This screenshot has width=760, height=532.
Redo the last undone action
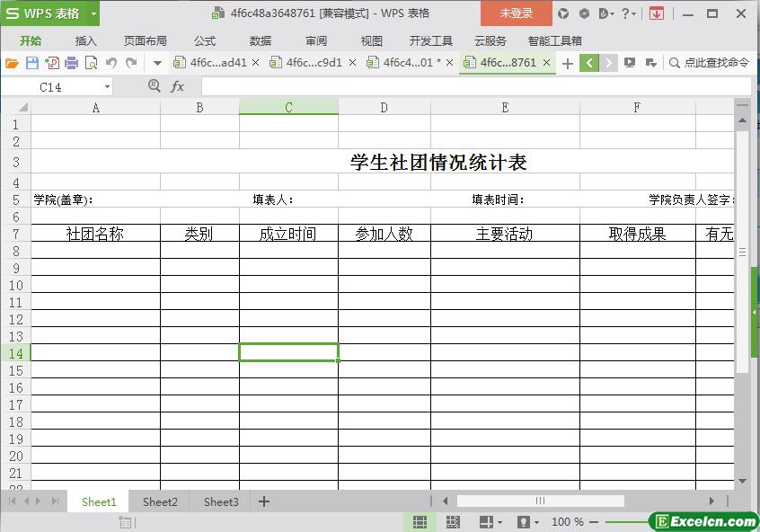[x=131, y=63]
